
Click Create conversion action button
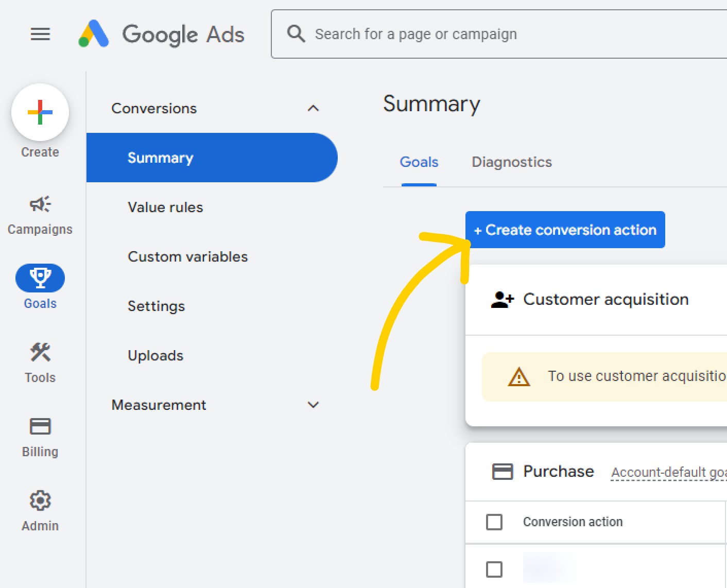[x=565, y=230]
